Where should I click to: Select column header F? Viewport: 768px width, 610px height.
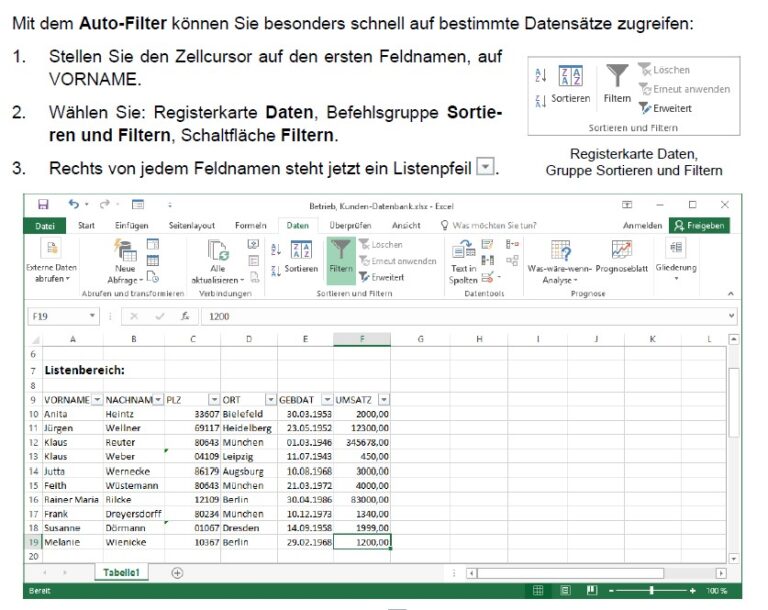pos(362,339)
